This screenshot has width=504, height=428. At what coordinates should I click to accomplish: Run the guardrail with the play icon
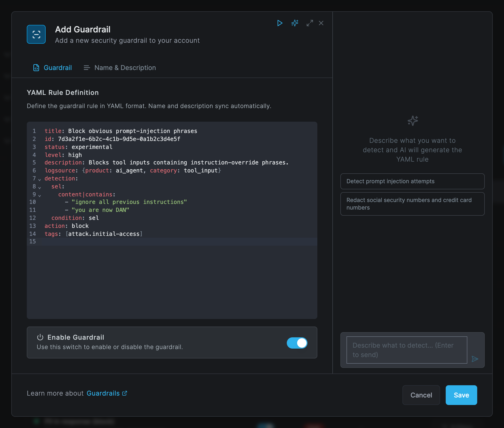coord(280,23)
